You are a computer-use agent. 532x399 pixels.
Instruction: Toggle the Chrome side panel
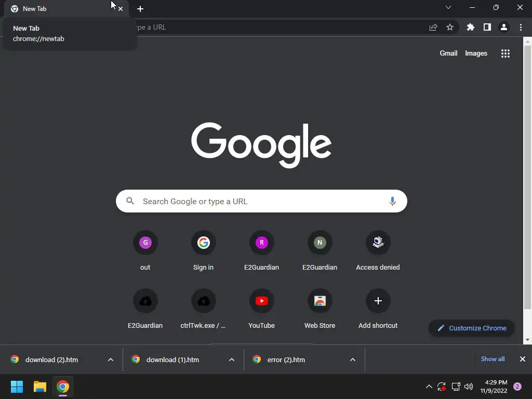487,27
